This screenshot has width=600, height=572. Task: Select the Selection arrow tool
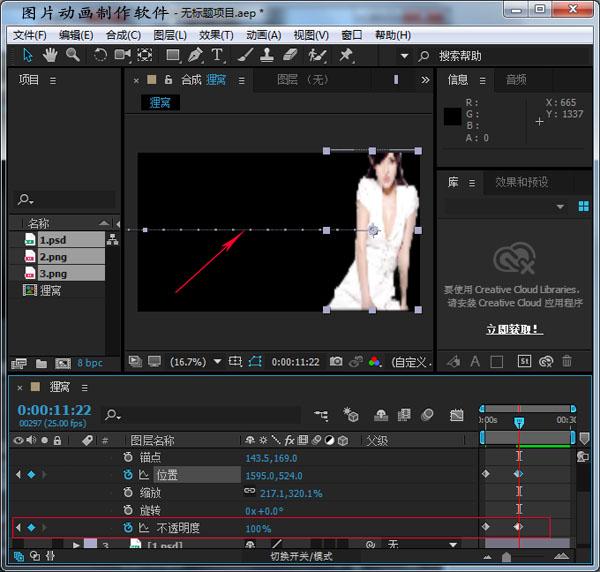(x=28, y=55)
